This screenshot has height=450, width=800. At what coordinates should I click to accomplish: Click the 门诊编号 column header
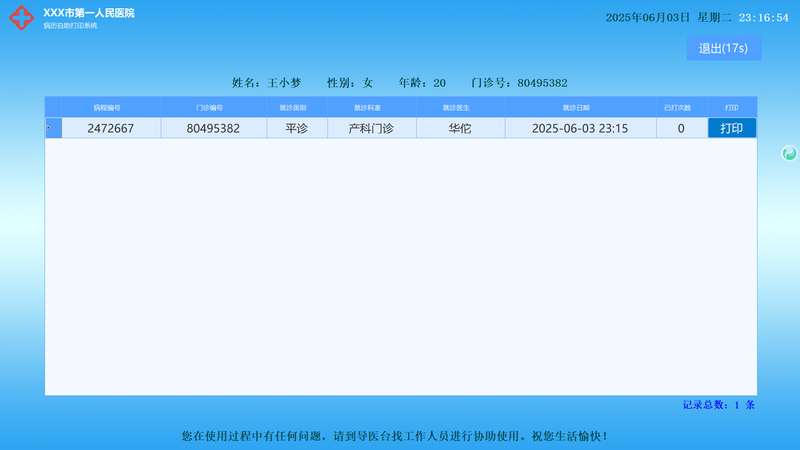[x=213, y=108]
